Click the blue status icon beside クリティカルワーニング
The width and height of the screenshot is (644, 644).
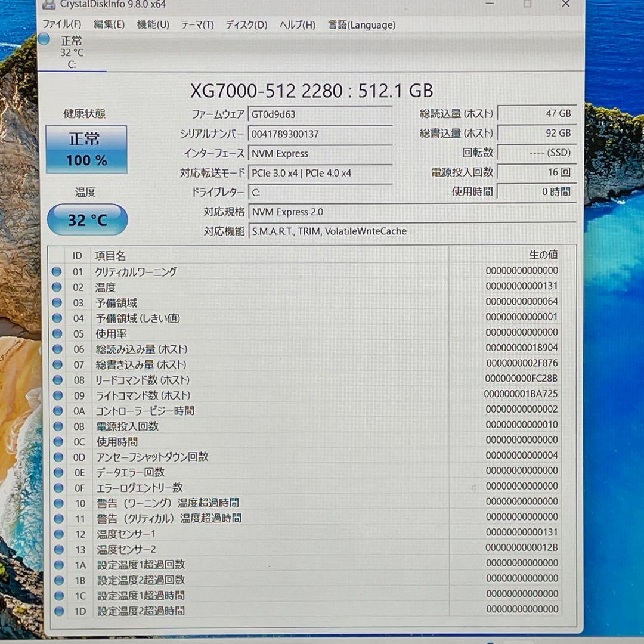(x=57, y=271)
